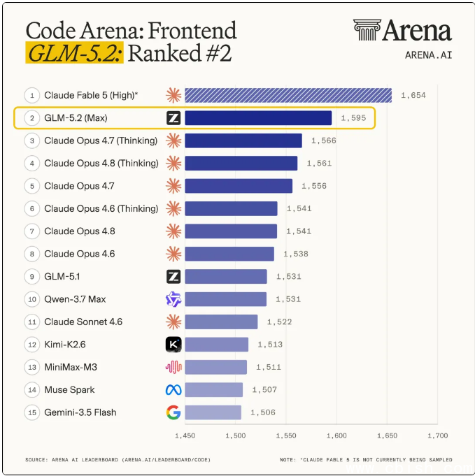This screenshot has height=476, width=475.
Task: Click the 1,654 score value
Action: 413,95
